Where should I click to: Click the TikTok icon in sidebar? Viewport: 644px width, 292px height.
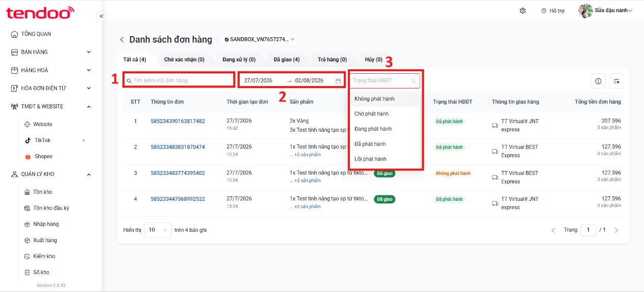pos(28,140)
